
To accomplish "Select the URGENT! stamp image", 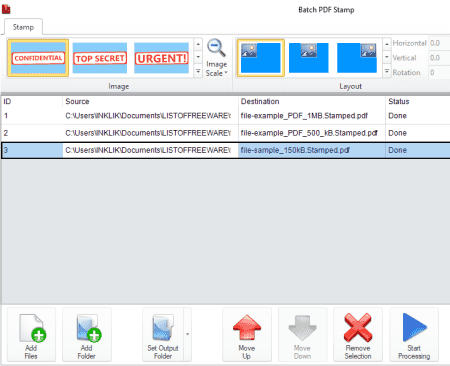I will tap(161, 58).
